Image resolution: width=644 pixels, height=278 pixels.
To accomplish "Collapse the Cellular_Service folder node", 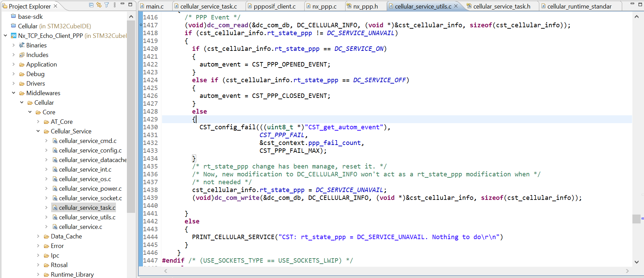I will (x=38, y=131).
